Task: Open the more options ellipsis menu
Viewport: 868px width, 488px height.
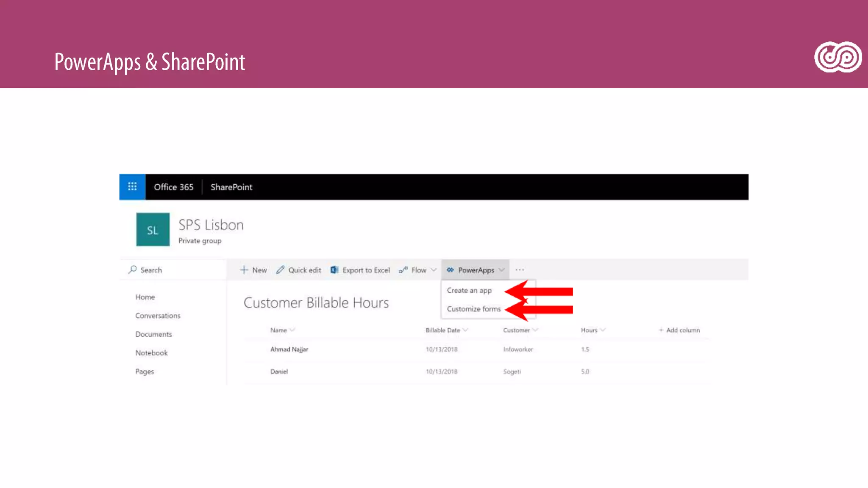Action: coord(520,270)
